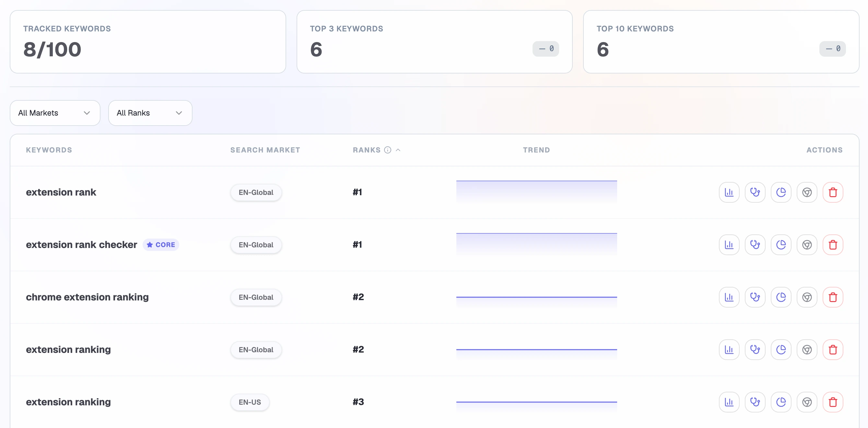The height and width of the screenshot is (428, 868).
Task: Click the Ranks info icon
Action: coord(388,150)
